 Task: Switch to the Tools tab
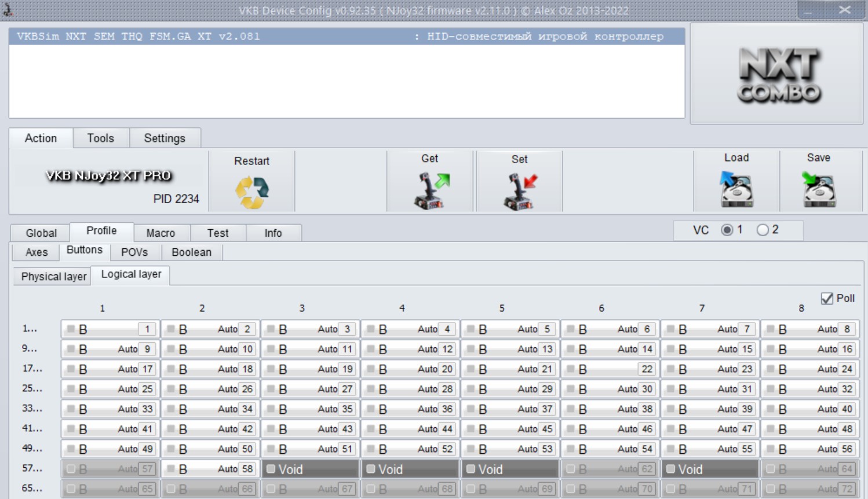tap(101, 138)
